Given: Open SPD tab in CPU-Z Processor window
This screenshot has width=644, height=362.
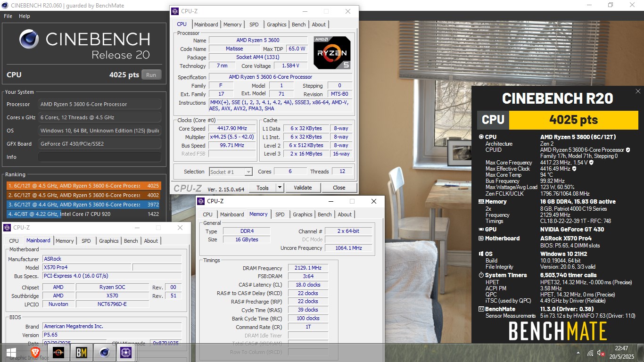Looking at the screenshot, I should (254, 25).
